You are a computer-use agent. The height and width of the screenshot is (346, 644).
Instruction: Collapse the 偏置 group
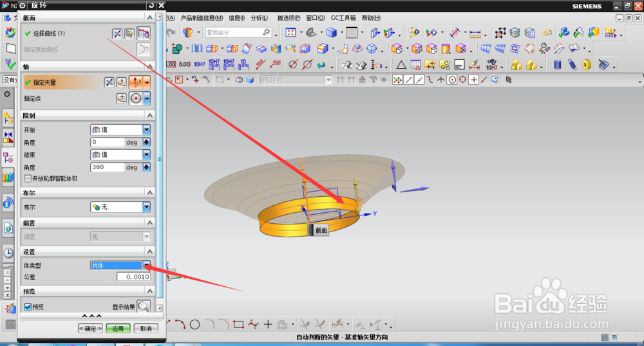149,223
